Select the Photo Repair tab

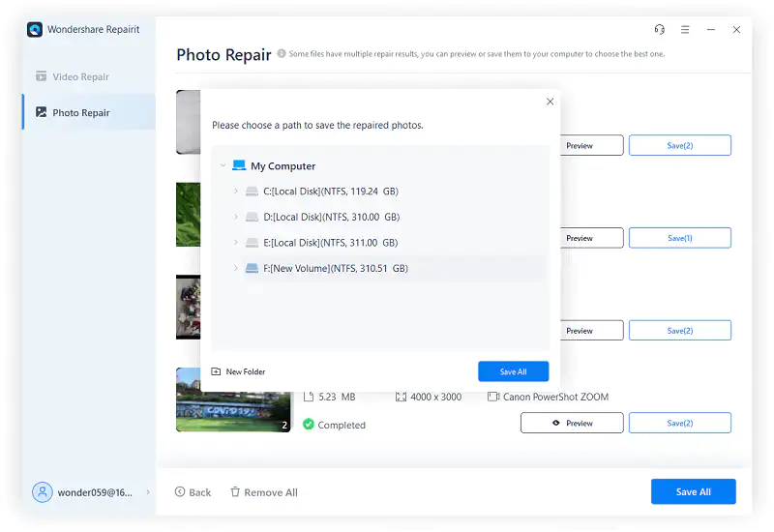click(x=80, y=113)
